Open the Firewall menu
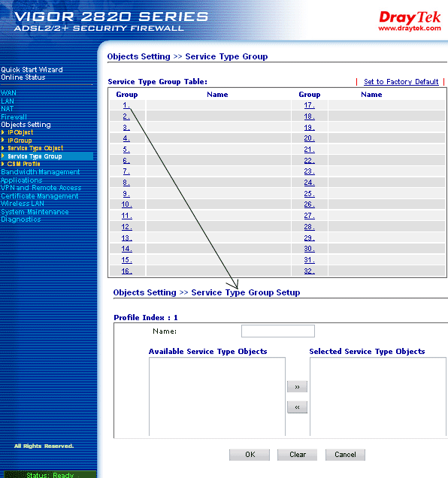 [x=14, y=116]
